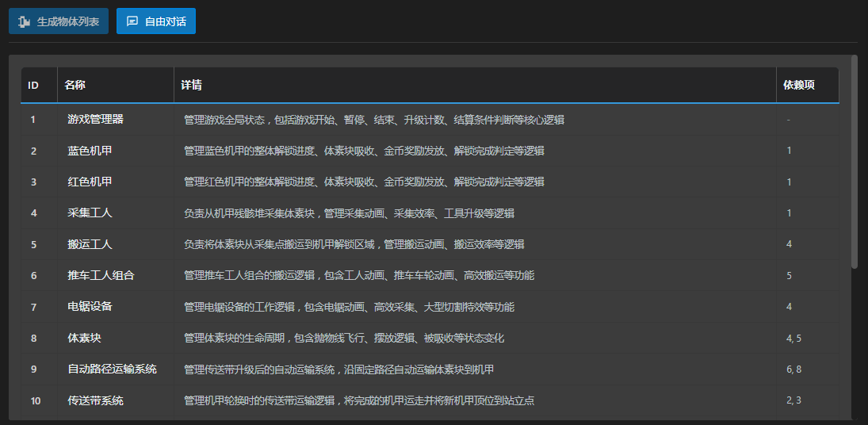Viewport: 868px width, 425px height.
Task: Click the icon on 生成物体列表 button
Action: pyautogui.click(x=24, y=21)
